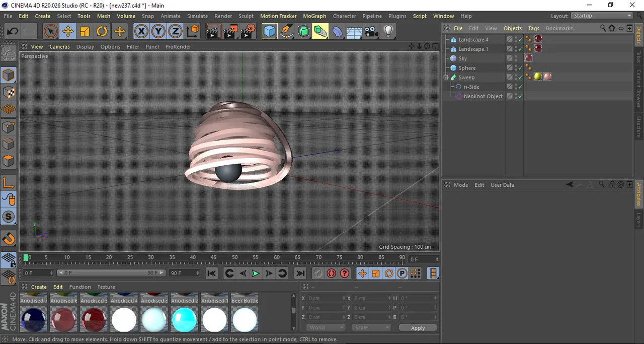644x344 pixels.
Task: Switch to the Takes side tab
Action: point(639,56)
